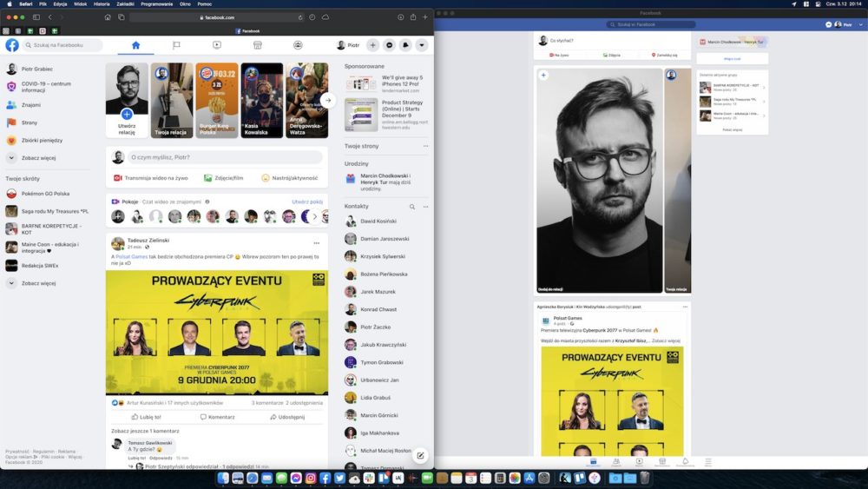Open Burger King Polska story
Viewport: 868px width, 489px height.
tap(217, 100)
